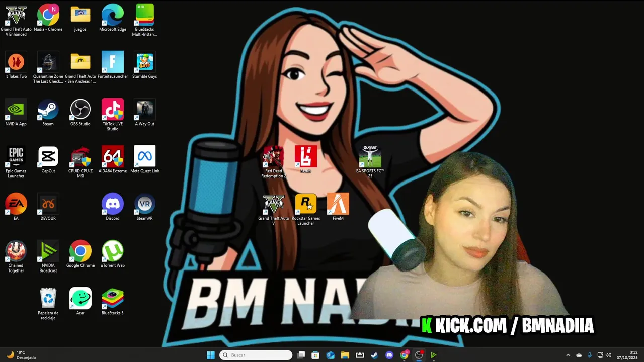Screen dimensions: 644x362
Task: Launch Google Chrome desktop shortcut
Action: (80, 254)
